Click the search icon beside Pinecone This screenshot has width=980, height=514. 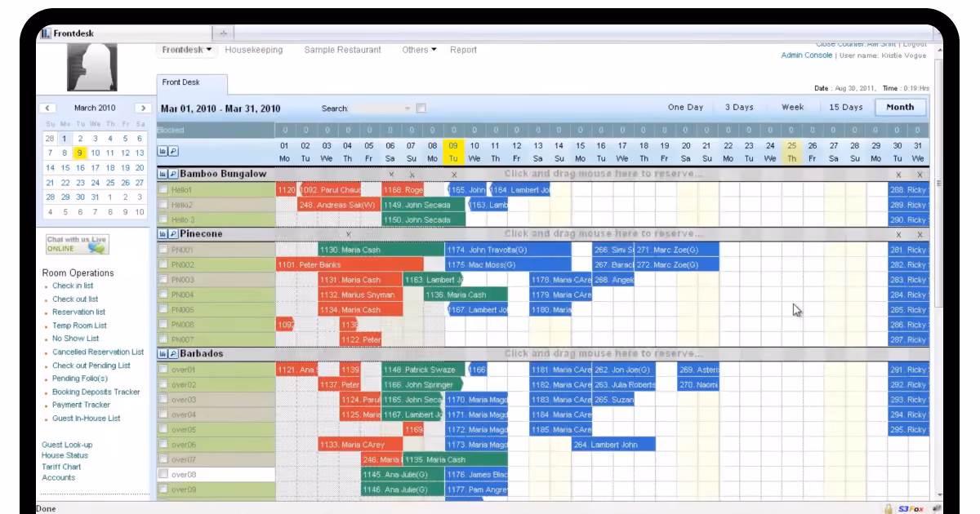point(173,233)
